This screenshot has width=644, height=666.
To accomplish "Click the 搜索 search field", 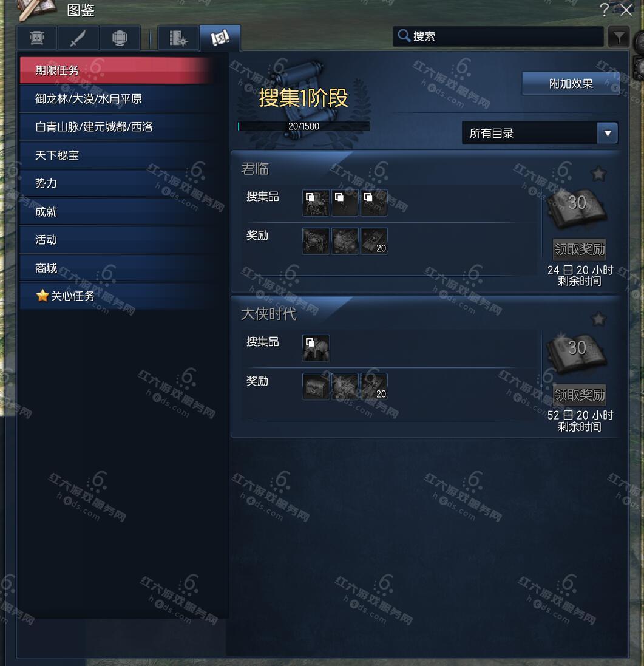I will click(498, 36).
